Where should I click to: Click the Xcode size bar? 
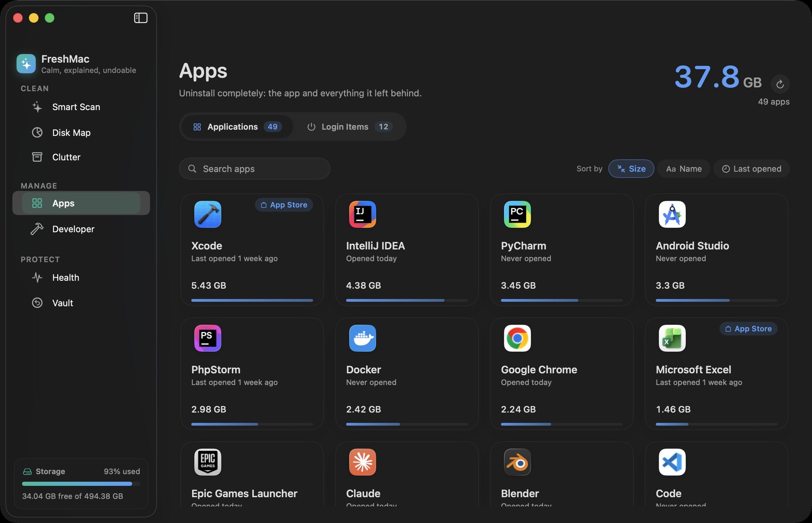click(x=252, y=300)
